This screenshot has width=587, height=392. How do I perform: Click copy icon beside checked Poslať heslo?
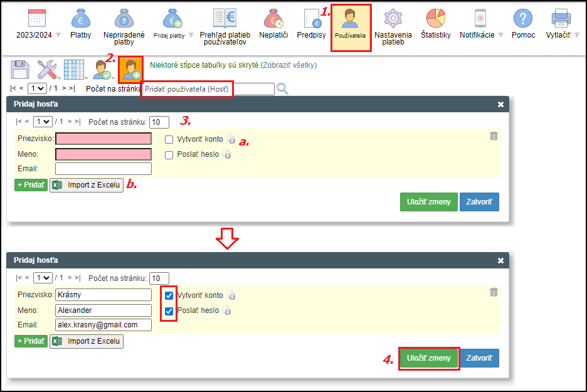[227, 310]
